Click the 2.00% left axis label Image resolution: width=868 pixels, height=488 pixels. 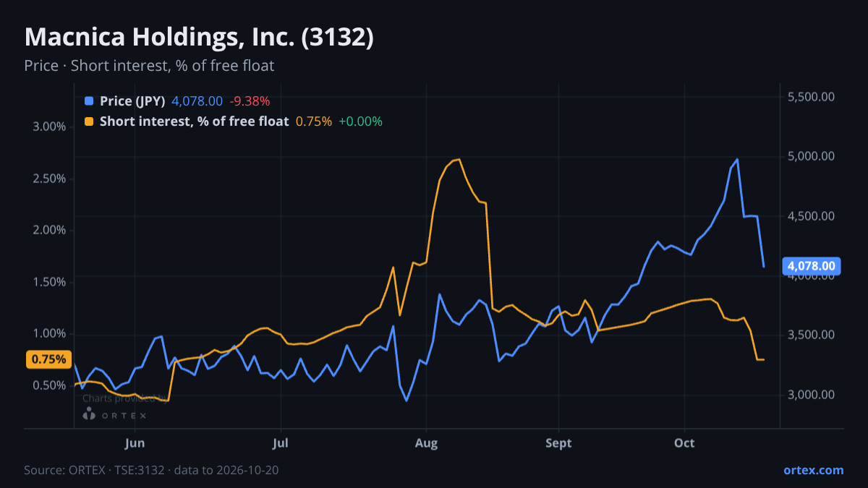(x=49, y=230)
